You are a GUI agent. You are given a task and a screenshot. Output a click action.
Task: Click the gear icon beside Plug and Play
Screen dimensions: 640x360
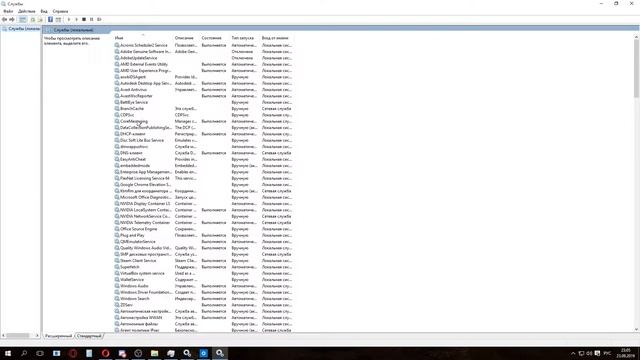(117, 235)
